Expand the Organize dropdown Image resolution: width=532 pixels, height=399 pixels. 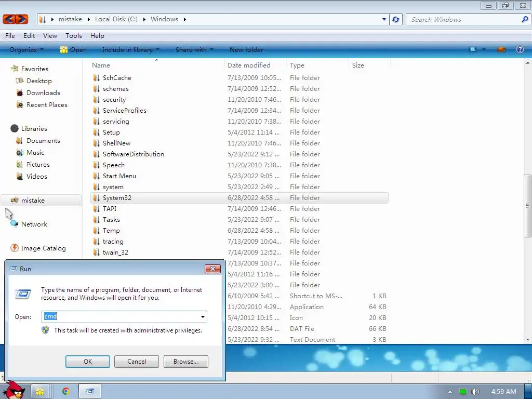[x=26, y=49]
